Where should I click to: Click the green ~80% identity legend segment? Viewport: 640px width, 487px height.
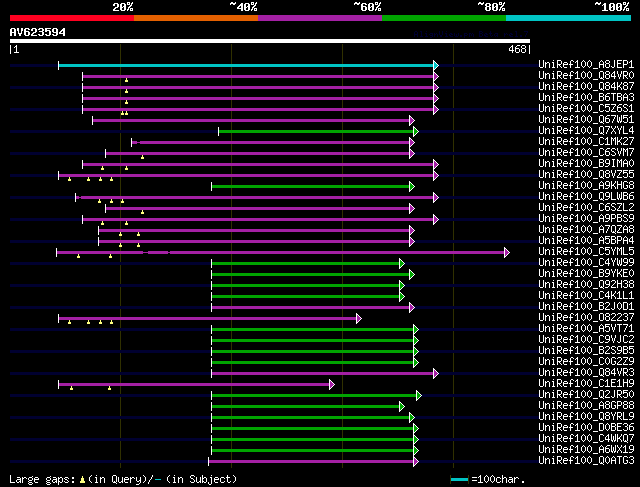(444, 18)
